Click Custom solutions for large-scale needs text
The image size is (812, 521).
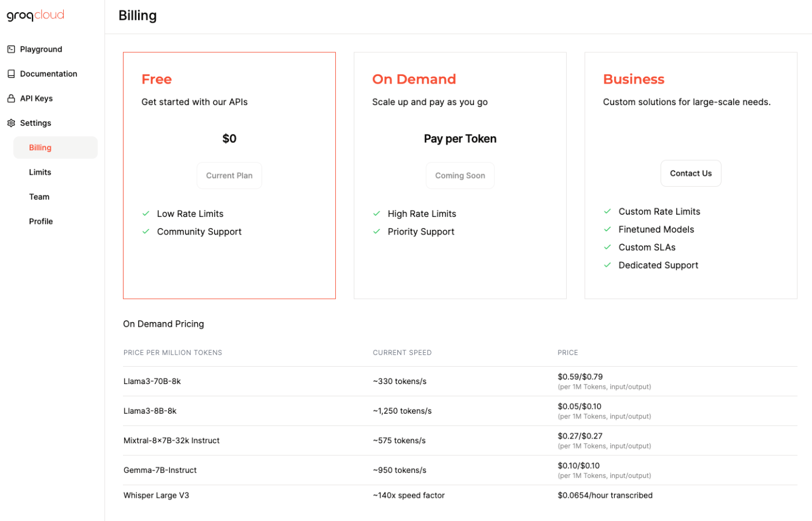point(687,102)
